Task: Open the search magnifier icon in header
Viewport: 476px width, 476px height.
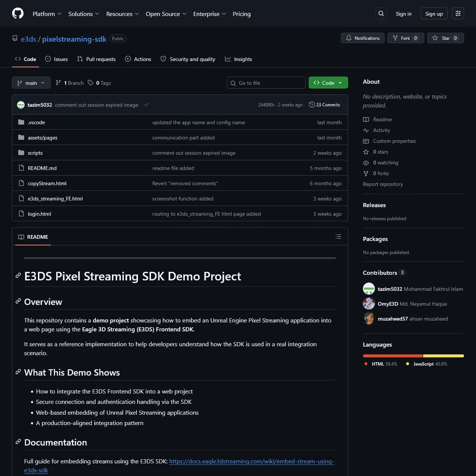Action: (x=381, y=13)
